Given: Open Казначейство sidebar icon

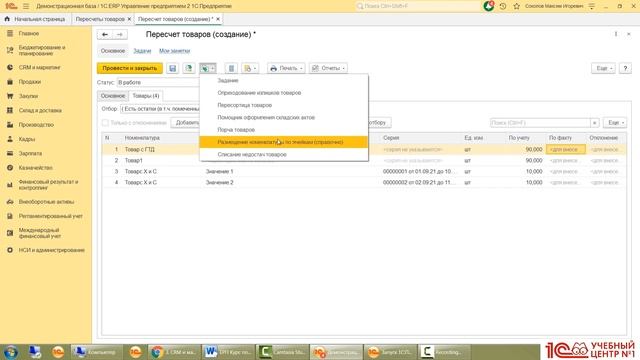Looking at the screenshot, I should point(10,167).
